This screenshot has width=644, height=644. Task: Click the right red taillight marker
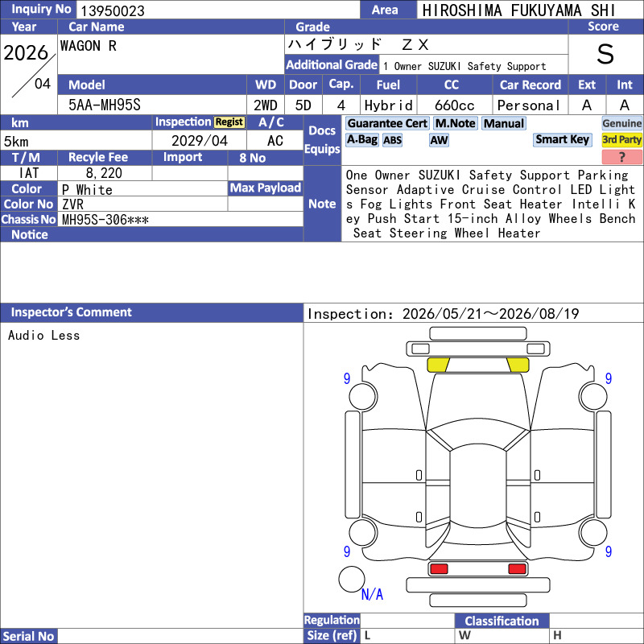(x=517, y=569)
